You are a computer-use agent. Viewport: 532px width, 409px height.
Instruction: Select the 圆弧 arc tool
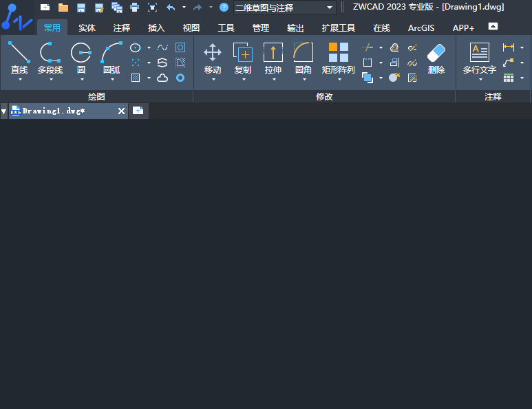coord(111,58)
